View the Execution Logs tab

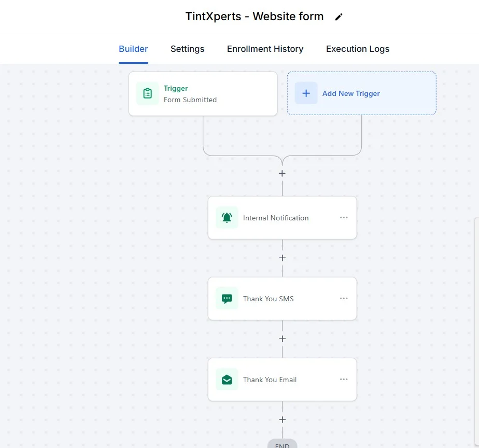point(358,49)
